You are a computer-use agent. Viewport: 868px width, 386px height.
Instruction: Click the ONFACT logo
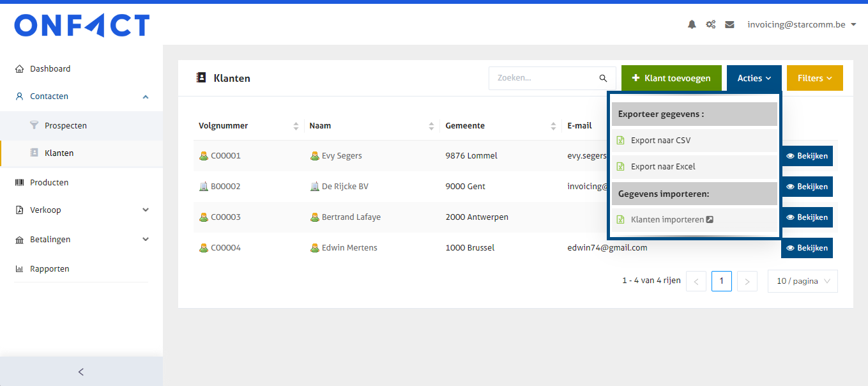(82, 26)
